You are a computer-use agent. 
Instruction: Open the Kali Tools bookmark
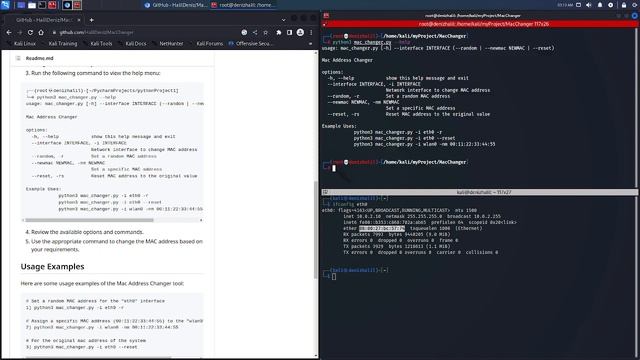pyautogui.click(x=98, y=43)
